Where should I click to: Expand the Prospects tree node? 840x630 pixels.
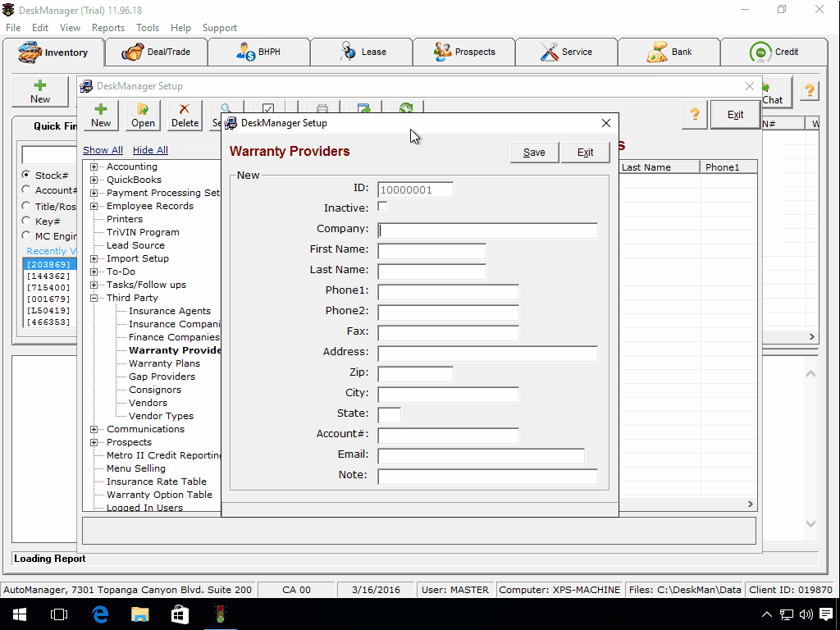(x=94, y=442)
